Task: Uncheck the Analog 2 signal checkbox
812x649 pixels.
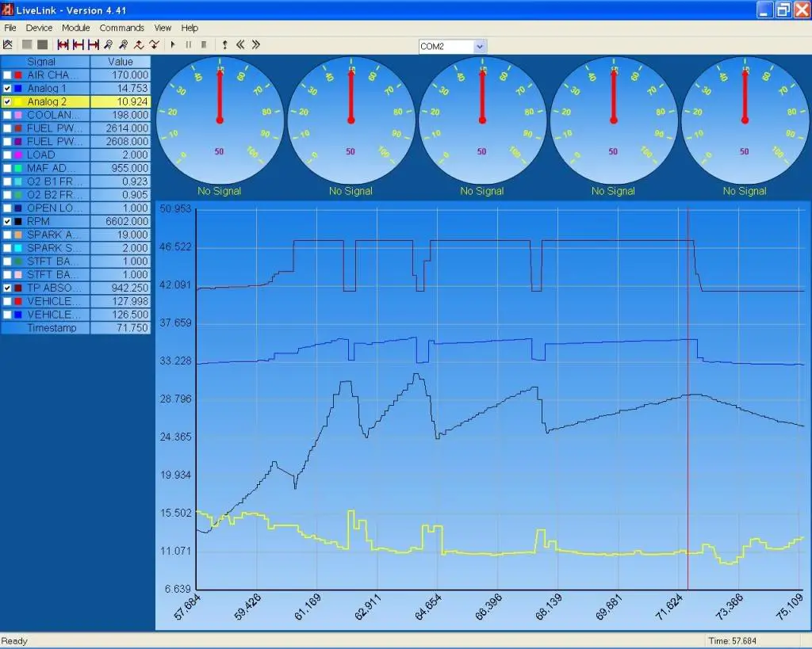Action: (x=7, y=102)
